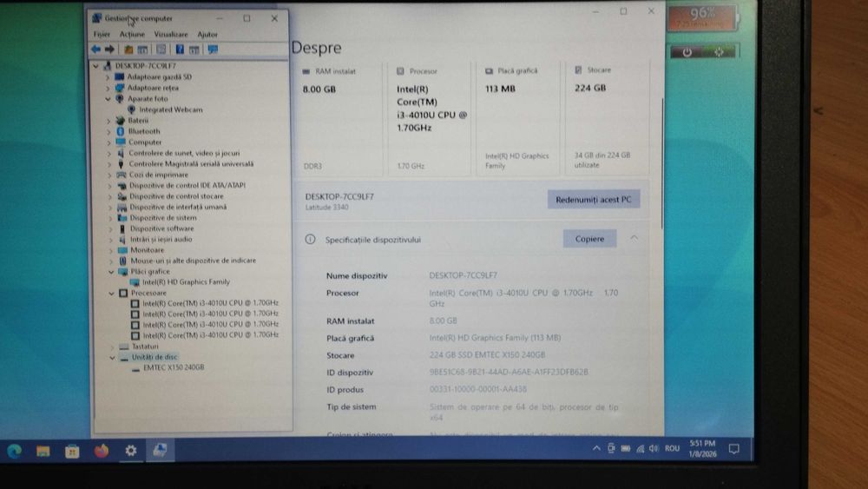
Task: Click the Back arrow in Gestionare computer toolbar
Action: tap(95, 50)
